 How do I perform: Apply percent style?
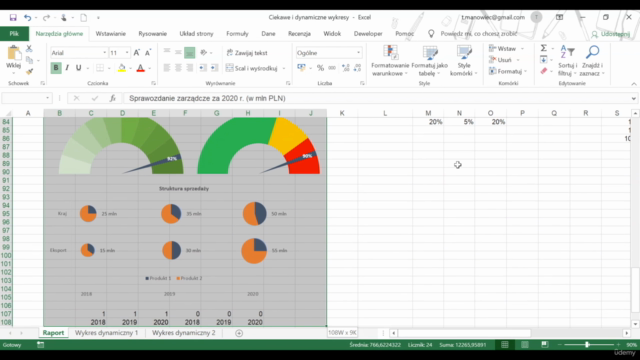pos(320,68)
